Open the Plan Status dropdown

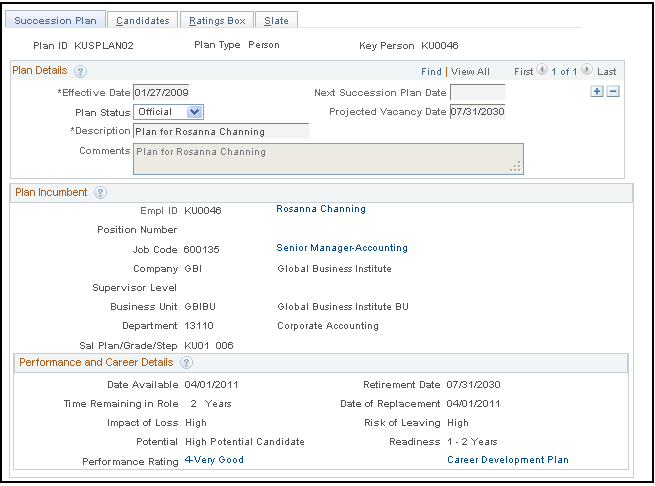(168, 112)
